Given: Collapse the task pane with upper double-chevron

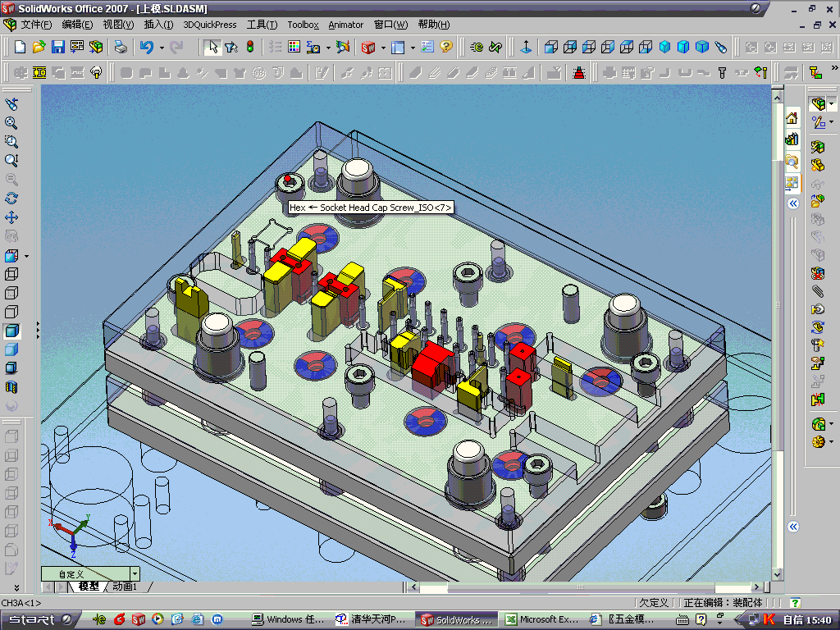Looking at the screenshot, I should tap(793, 203).
